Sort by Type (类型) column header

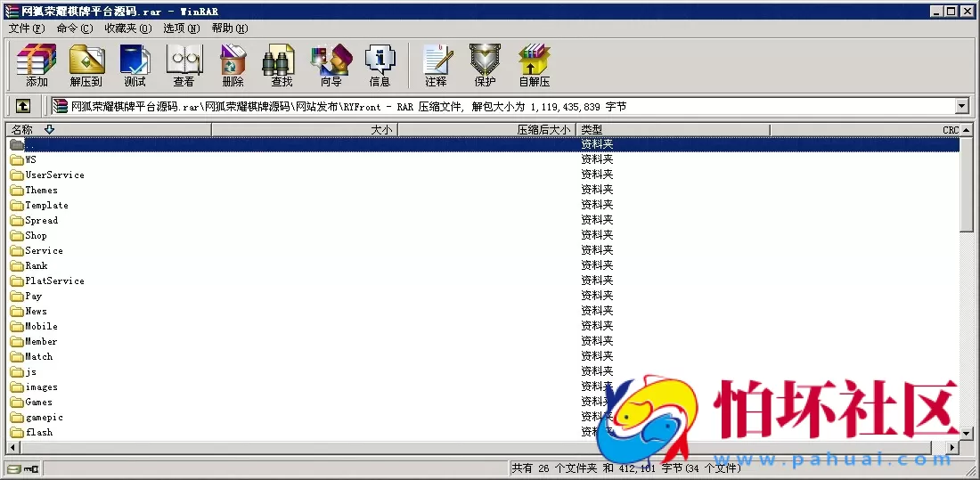pyautogui.click(x=674, y=130)
